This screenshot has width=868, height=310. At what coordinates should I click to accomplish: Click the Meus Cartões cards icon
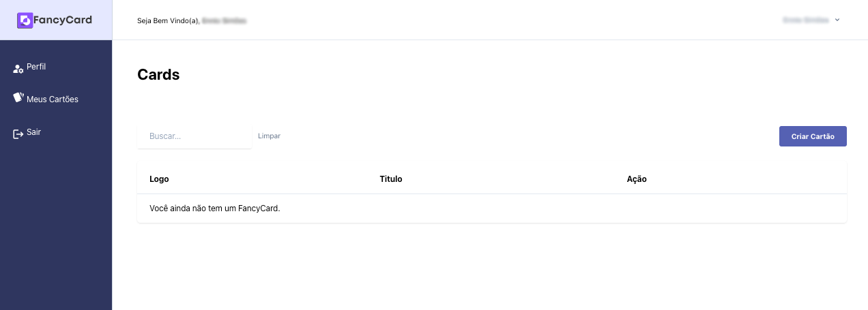(18, 98)
